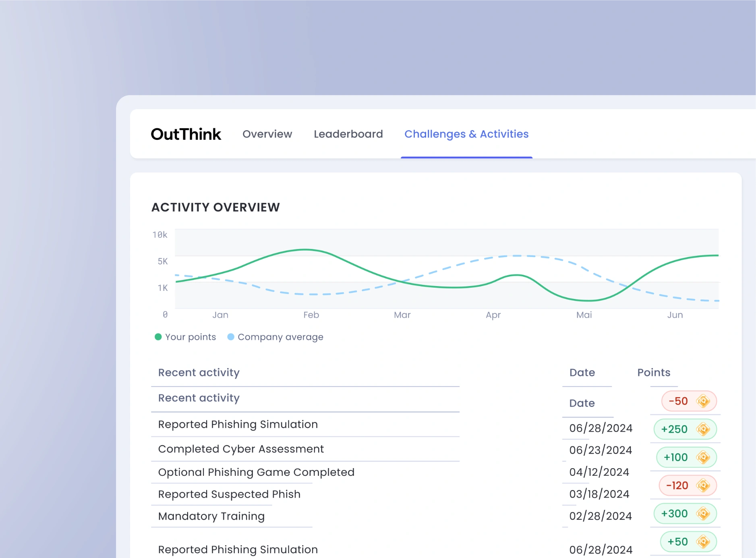Viewport: 756px width, 558px height.
Task: Select the 'Completed Cyber Assessment' activity
Action: (241, 449)
